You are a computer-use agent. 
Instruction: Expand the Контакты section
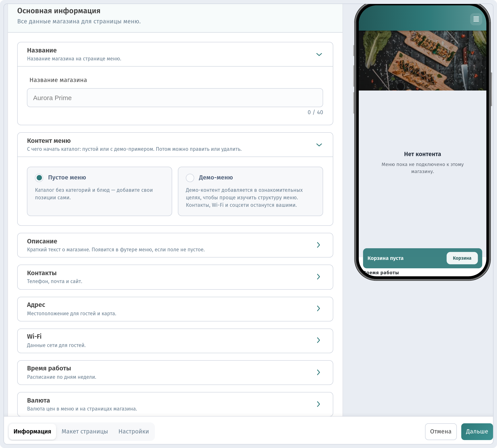175,277
